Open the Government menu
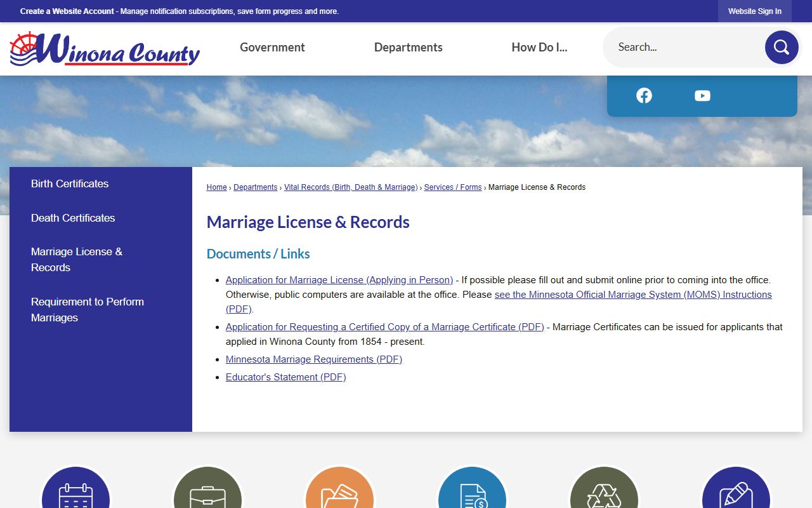Image resolution: width=812 pixels, height=508 pixels. pyautogui.click(x=272, y=48)
